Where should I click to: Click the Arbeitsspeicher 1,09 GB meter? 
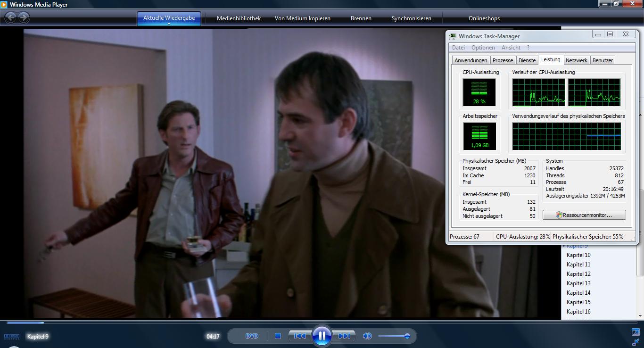pyautogui.click(x=479, y=136)
